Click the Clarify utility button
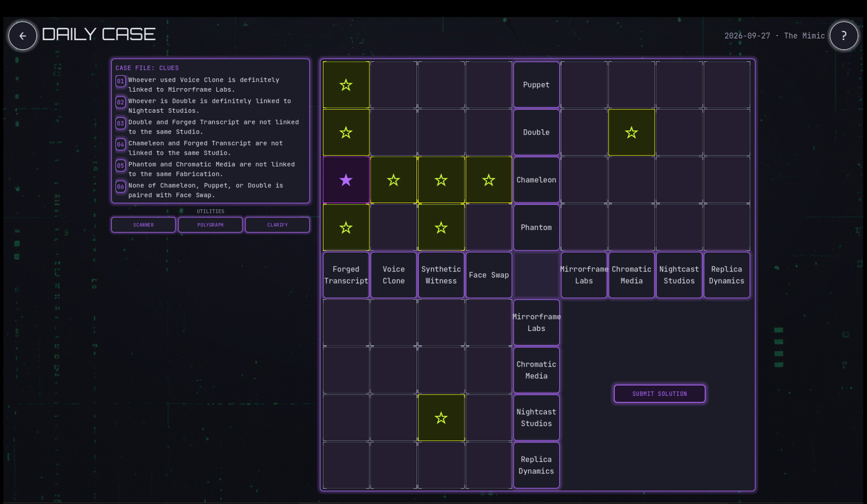The height and width of the screenshot is (504, 867). point(277,225)
